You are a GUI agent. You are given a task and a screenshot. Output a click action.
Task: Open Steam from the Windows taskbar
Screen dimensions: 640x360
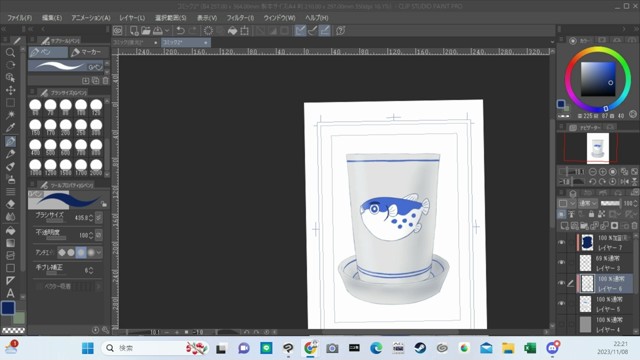pos(420,348)
